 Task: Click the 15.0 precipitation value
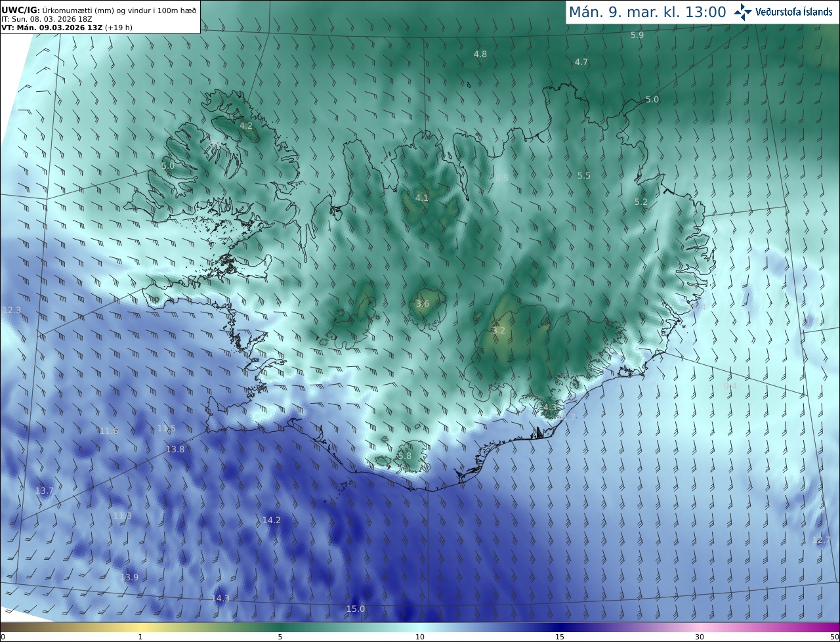click(356, 609)
